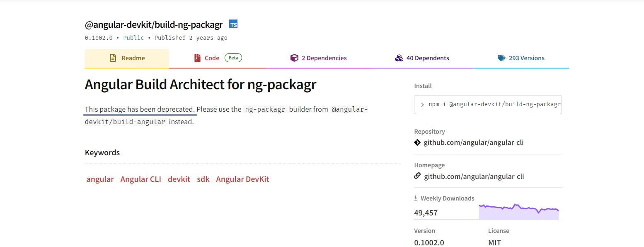
Task: Open the homepage github.com/angular/angular-cli link
Action: 474,176
